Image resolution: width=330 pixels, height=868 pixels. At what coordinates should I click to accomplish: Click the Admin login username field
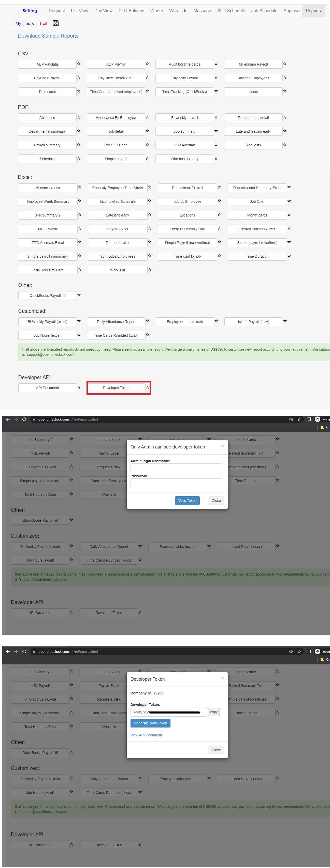pyautogui.click(x=176, y=468)
